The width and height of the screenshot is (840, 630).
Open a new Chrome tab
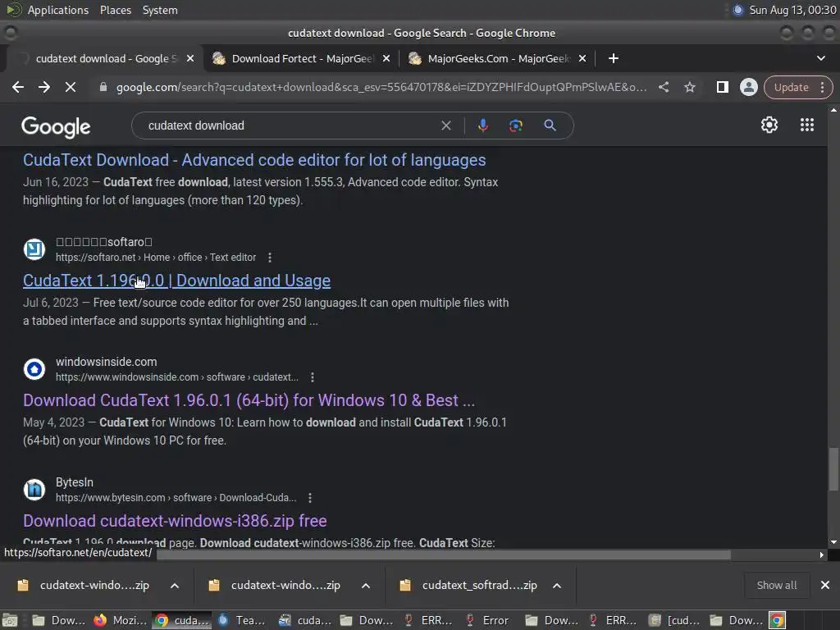pyautogui.click(x=614, y=58)
